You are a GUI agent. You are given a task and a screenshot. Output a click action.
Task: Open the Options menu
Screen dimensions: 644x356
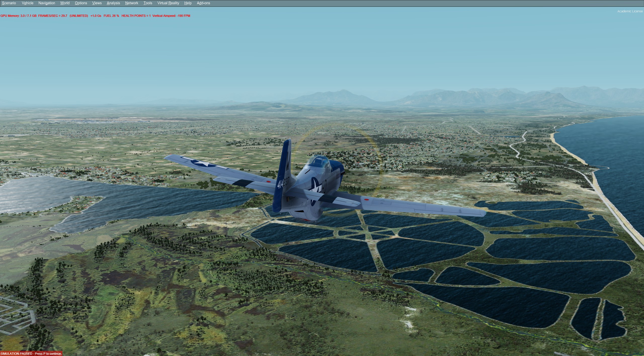81,3
